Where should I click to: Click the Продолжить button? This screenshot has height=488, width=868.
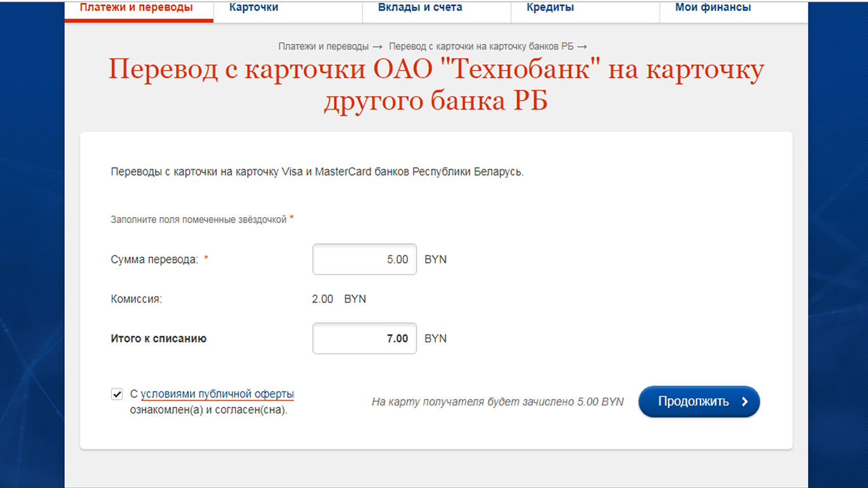[699, 402]
